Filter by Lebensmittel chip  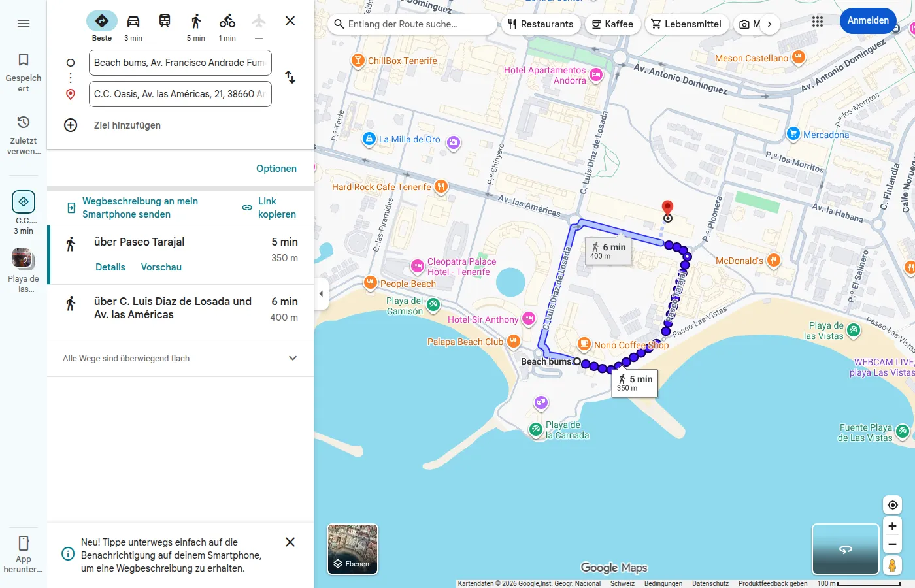click(x=686, y=24)
